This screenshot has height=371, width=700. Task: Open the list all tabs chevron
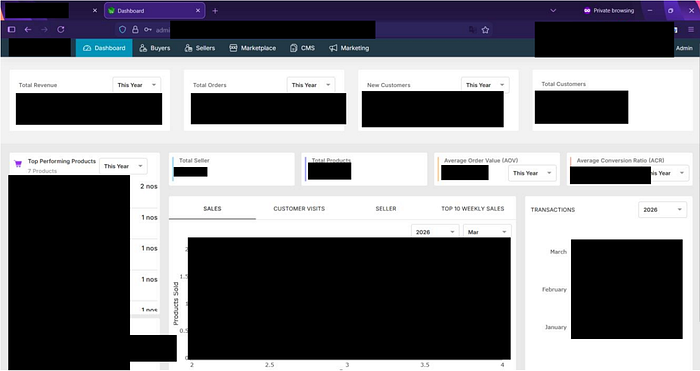pos(553,11)
